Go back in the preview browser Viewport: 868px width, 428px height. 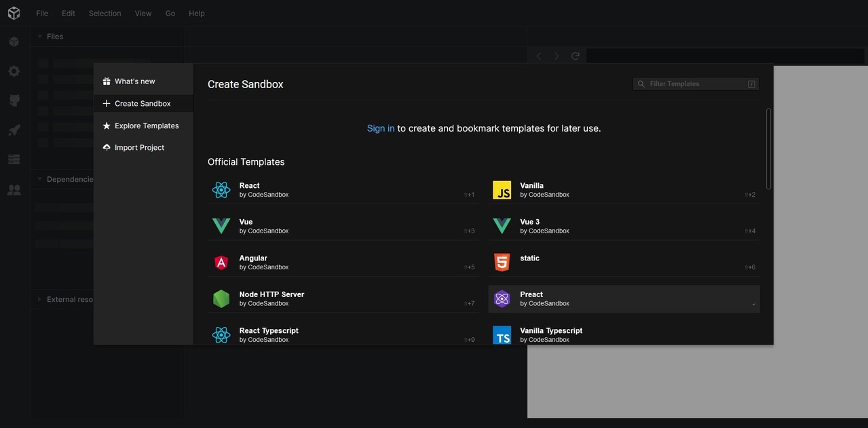click(x=539, y=56)
